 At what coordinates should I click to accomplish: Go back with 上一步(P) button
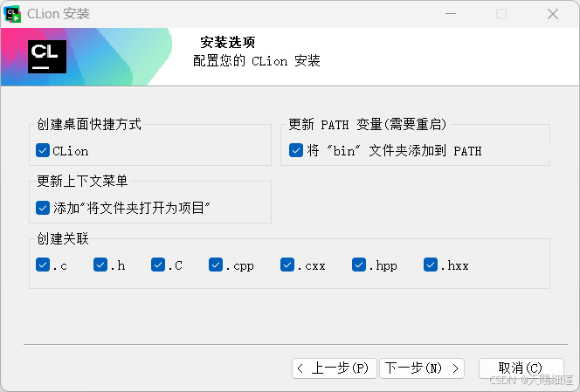click(335, 368)
